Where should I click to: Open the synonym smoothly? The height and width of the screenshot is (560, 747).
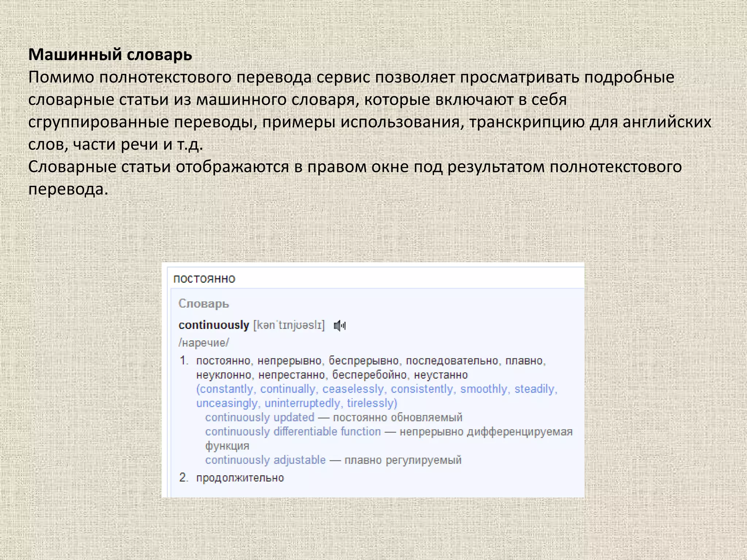(484, 389)
